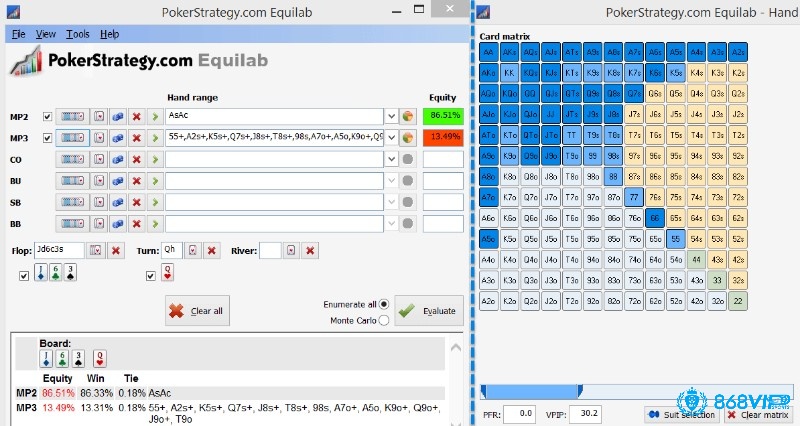Screen dimensions: 800x426
Task: Click MP3 red equity box 13.49%
Action: (443, 137)
